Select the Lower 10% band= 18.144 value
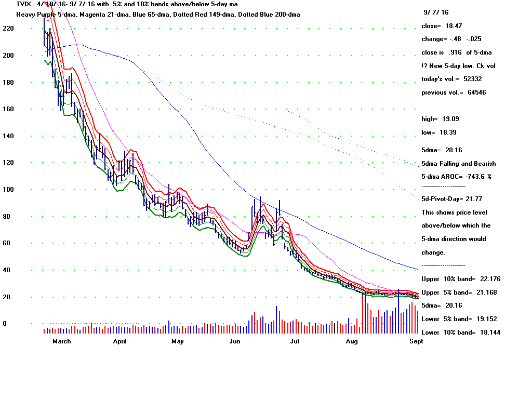This screenshot has width=532, height=399. 461,332
